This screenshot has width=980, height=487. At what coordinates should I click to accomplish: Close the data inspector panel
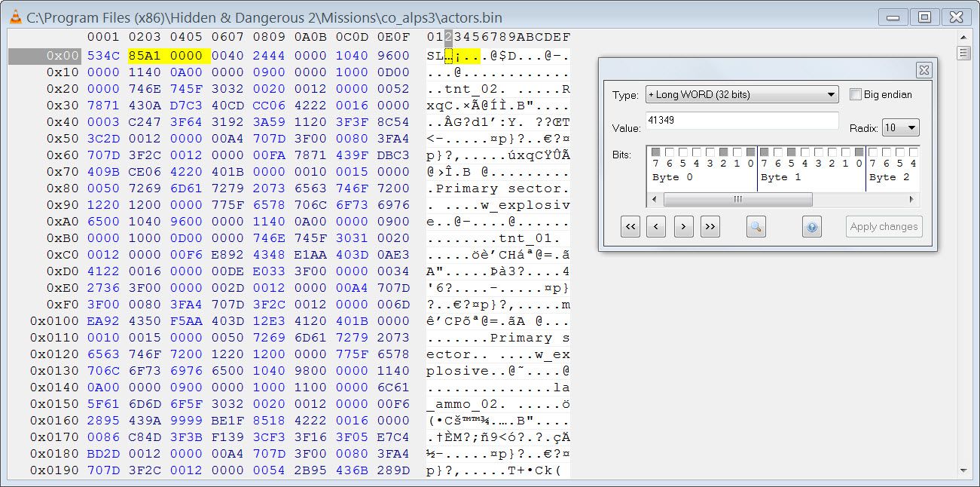[924, 70]
